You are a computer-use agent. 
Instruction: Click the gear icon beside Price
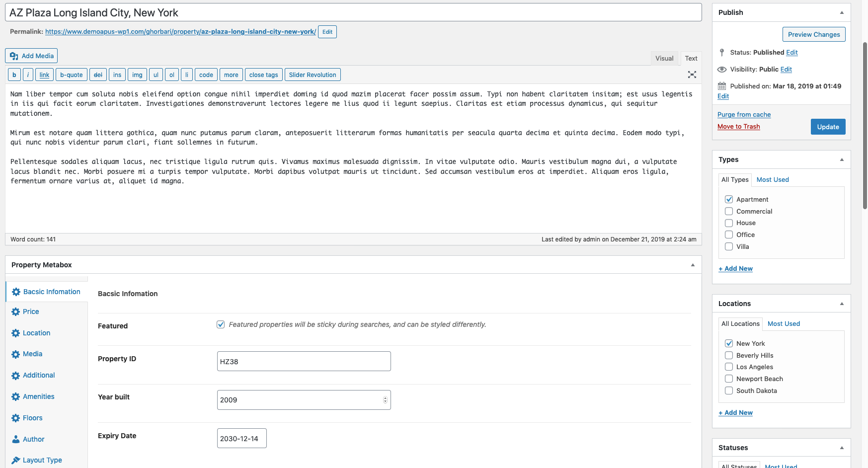click(x=16, y=312)
